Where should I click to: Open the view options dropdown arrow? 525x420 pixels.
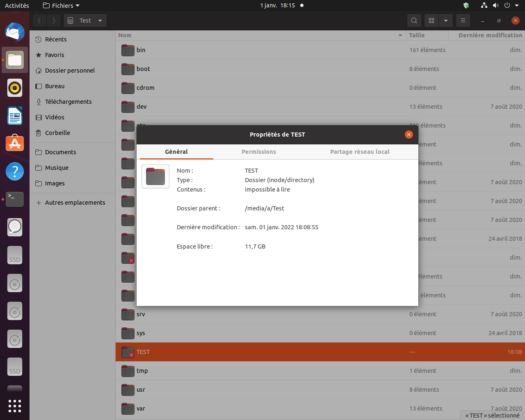click(x=446, y=21)
